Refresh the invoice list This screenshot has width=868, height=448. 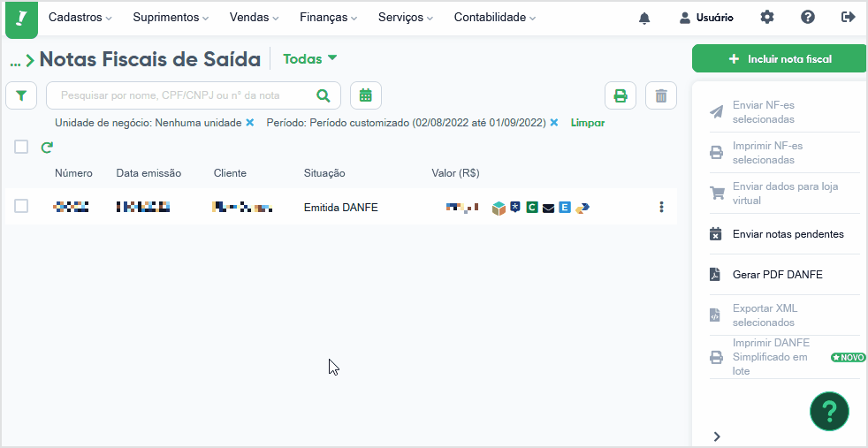(47, 147)
